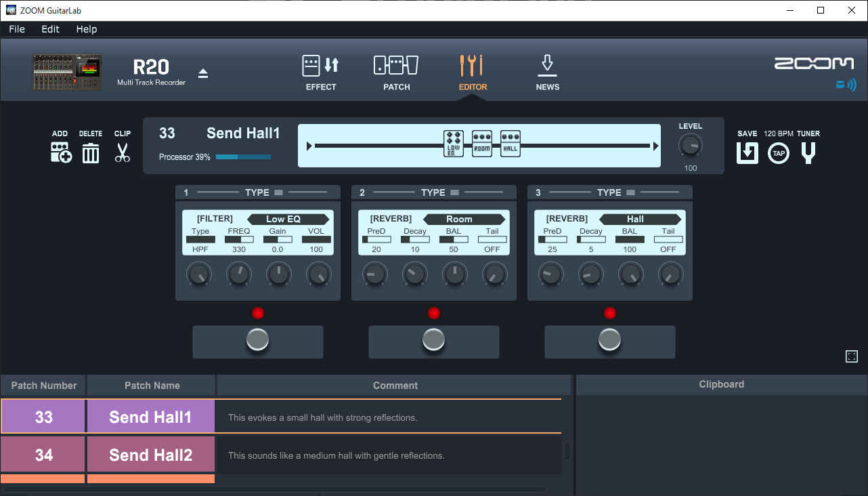Screen dimensions: 868x496
Task: Click the R20 recorder thumbnail image
Action: [x=68, y=73]
